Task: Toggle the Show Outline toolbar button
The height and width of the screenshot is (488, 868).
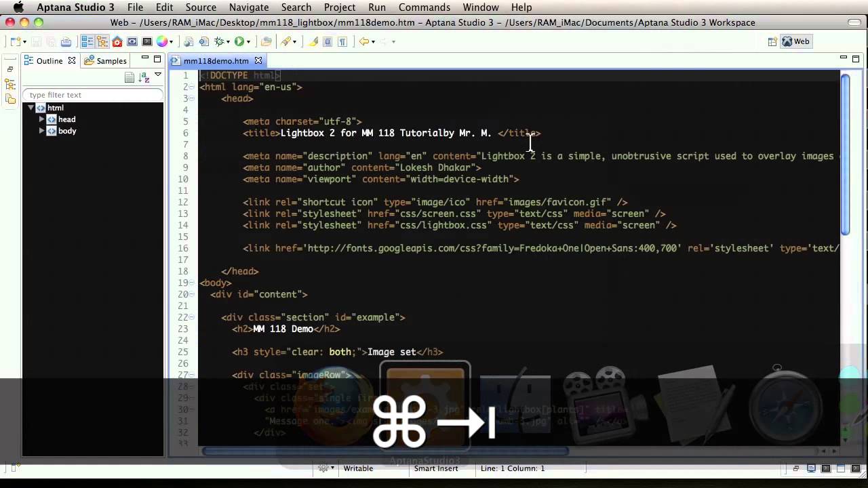Action: (87, 41)
